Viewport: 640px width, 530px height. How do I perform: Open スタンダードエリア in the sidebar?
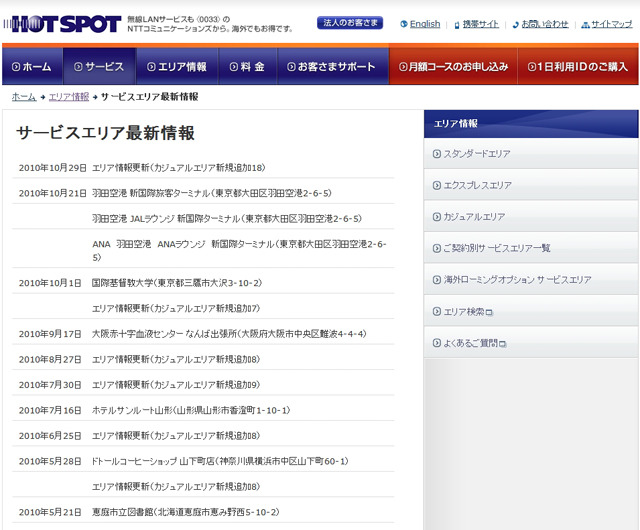[x=531, y=154]
